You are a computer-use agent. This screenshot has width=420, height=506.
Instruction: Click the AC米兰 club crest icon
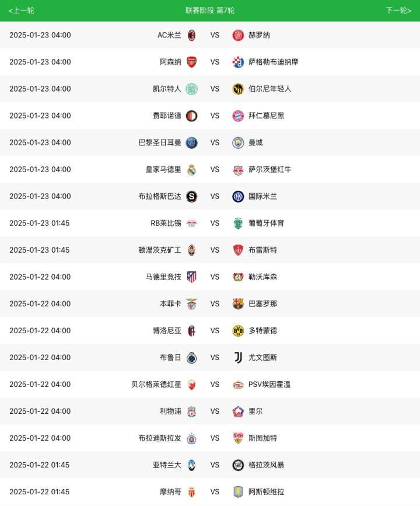191,35
